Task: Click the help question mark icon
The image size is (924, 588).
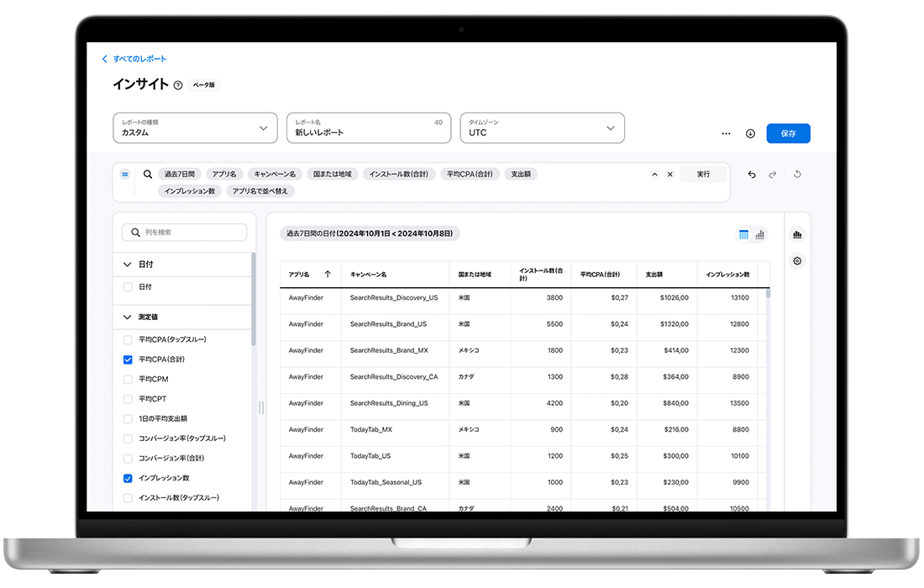Action: coord(178,85)
